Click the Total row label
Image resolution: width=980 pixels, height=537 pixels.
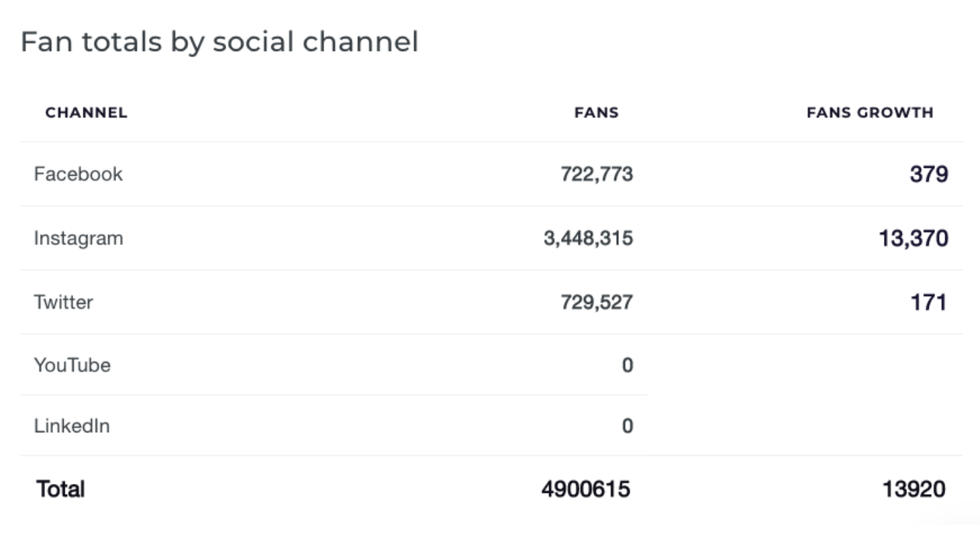pos(60,489)
